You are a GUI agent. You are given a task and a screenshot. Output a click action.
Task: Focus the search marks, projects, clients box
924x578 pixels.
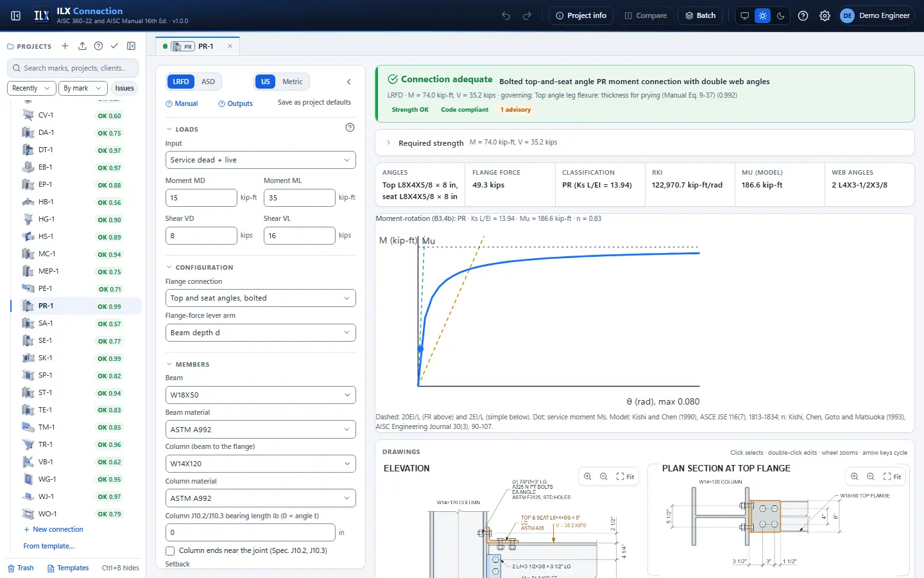[x=73, y=68]
